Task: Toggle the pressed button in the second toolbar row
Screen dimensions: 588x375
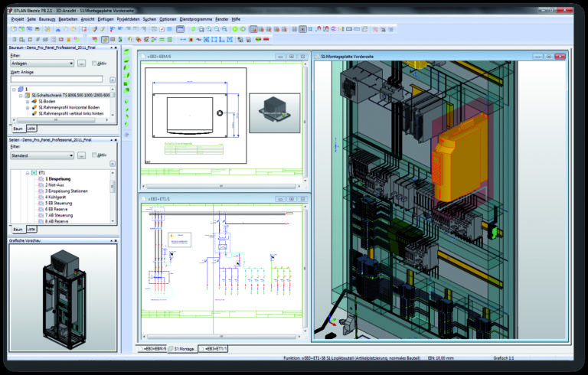Action: (105, 39)
